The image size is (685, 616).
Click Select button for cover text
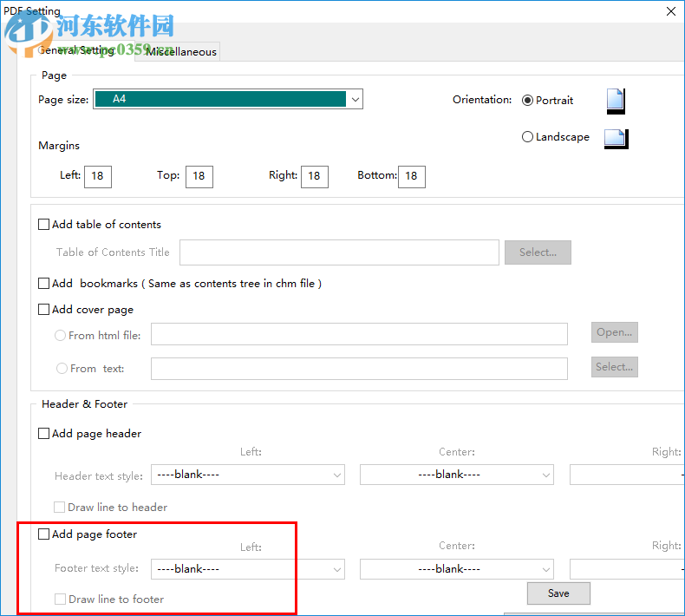(614, 367)
